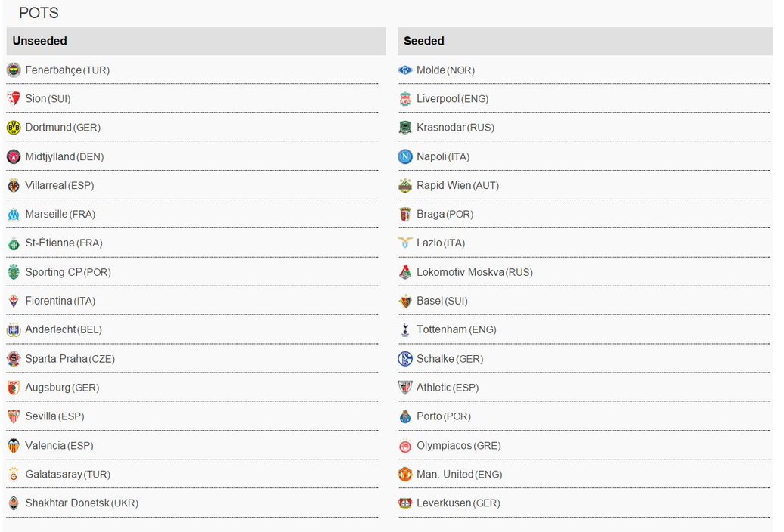Click the Liverpool club crest icon
The height and width of the screenshot is (532, 784).
pos(405,99)
